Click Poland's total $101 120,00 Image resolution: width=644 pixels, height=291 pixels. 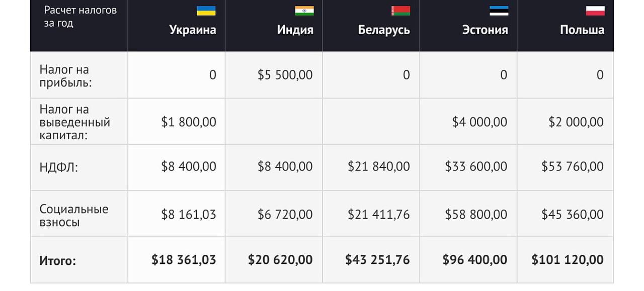pyautogui.click(x=567, y=260)
